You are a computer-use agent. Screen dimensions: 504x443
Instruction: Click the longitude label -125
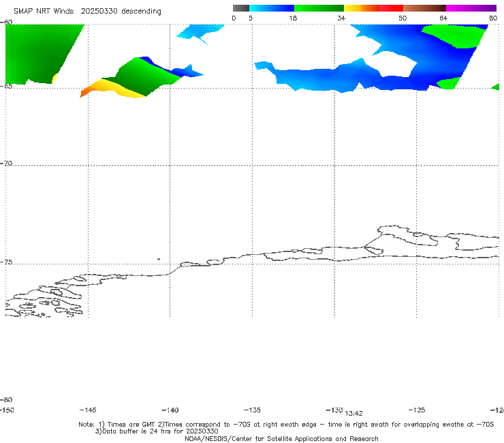coord(417,410)
